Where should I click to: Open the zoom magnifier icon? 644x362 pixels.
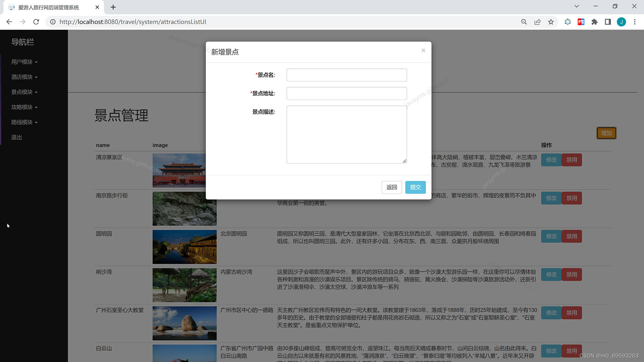pyautogui.click(x=524, y=22)
